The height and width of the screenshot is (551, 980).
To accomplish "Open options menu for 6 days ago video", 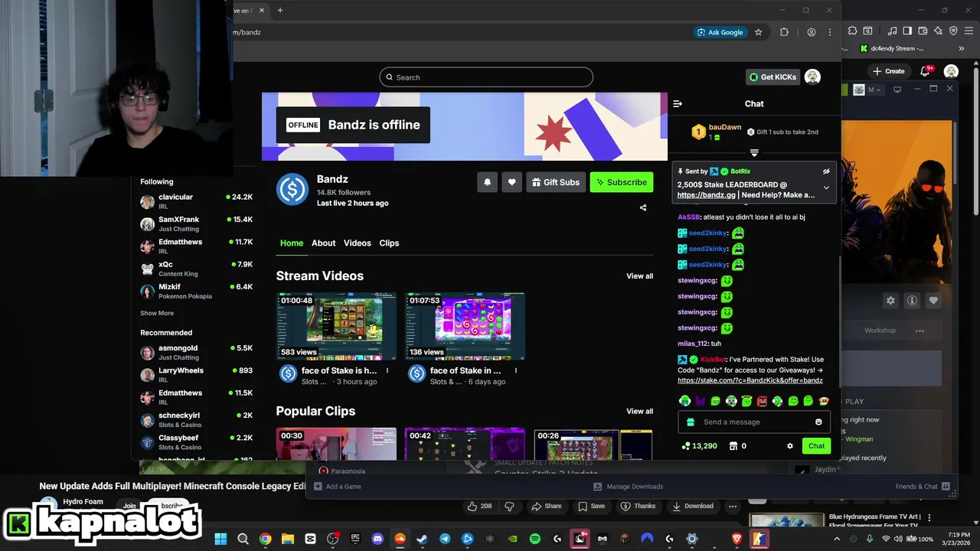I will coord(516,371).
